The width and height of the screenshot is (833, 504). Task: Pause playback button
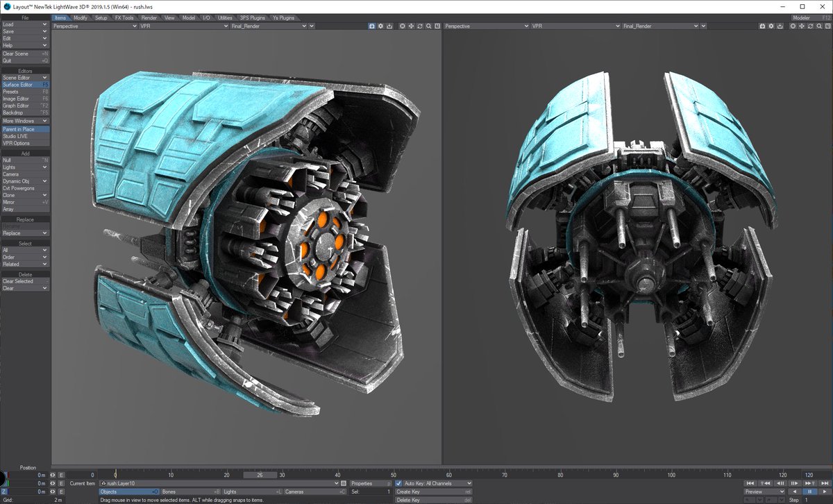pos(809,492)
